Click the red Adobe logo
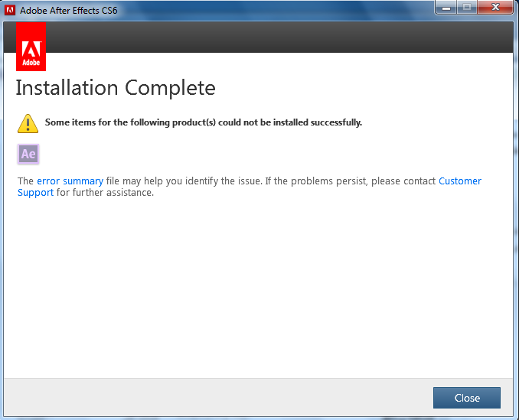Screen dimensions: 519x420 tap(31, 47)
